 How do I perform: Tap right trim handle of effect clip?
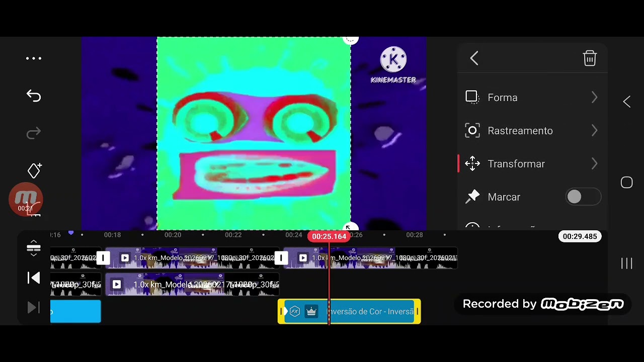point(417,312)
